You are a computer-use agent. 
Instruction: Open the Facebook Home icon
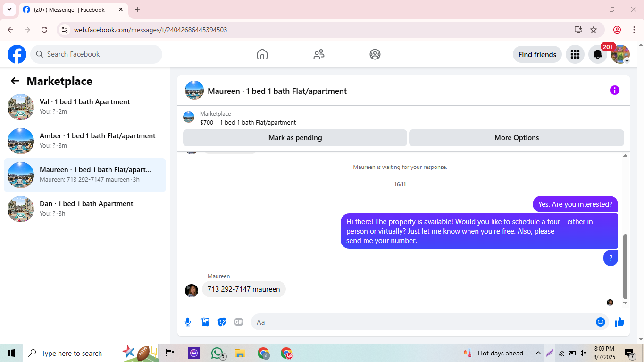pos(262,54)
